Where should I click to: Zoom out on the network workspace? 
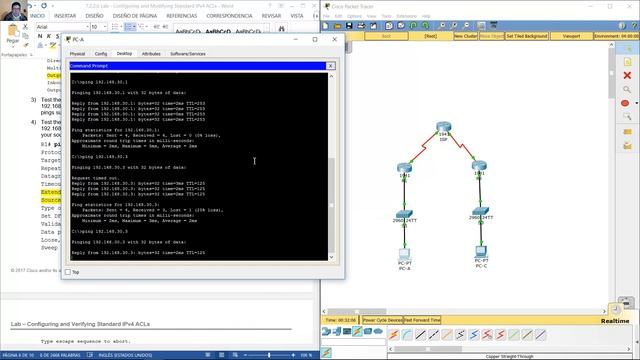[x=467, y=26]
